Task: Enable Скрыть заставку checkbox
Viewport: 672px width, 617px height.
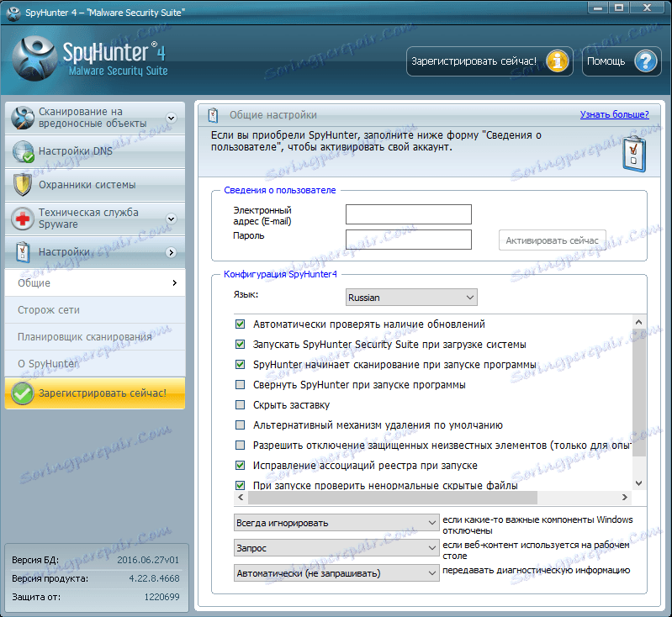Action: coord(241,404)
